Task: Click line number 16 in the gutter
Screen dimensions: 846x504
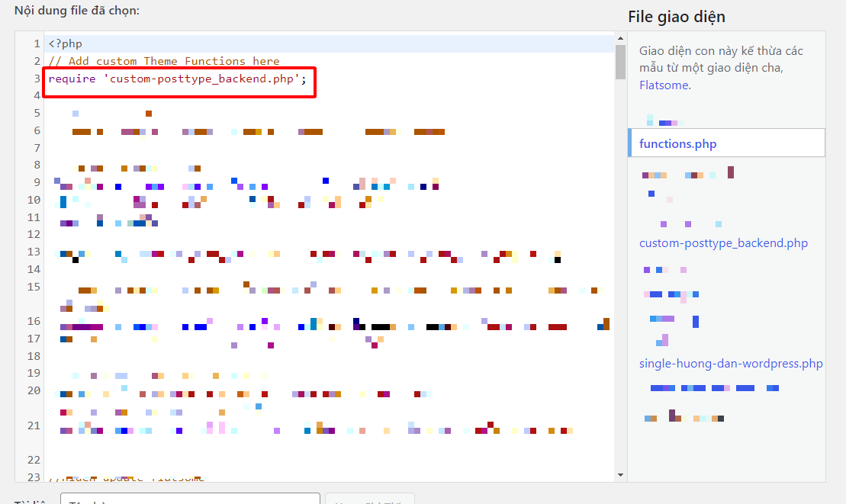Action: 34,321
